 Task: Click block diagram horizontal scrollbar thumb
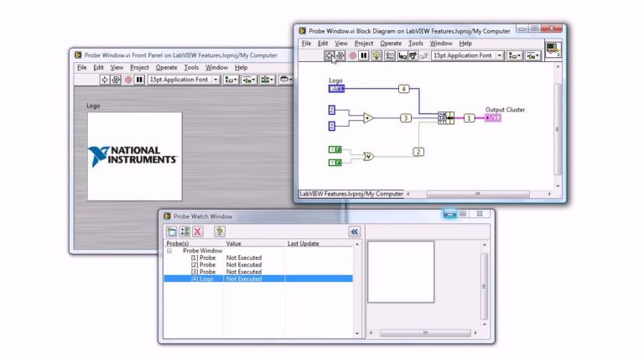coord(478,194)
